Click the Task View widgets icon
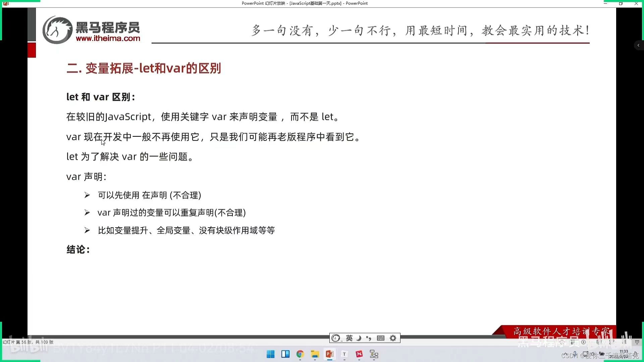 [285, 354]
